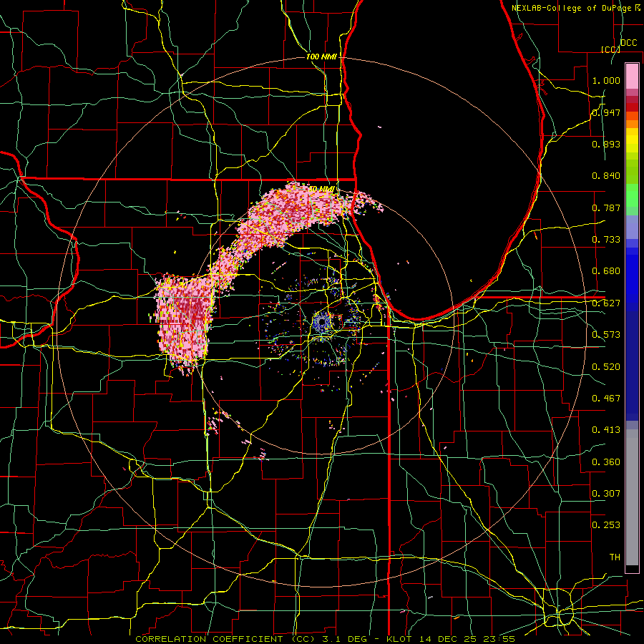Click the 0.573 legend value
644x644 pixels.
(x=606, y=335)
